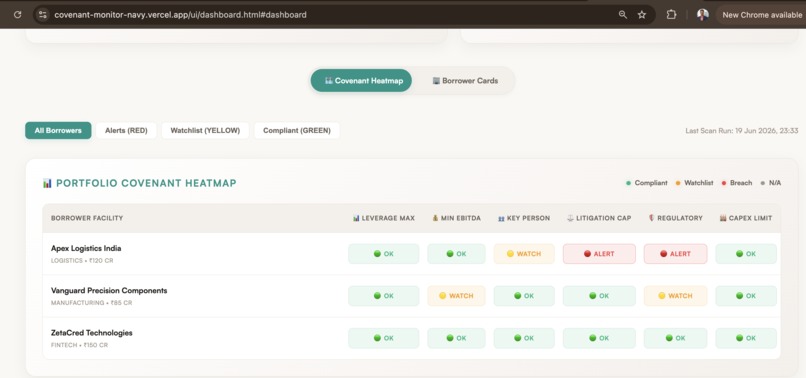Click Vanguard Leverage Max OK cell
The width and height of the screenshot is (806, 378).
pyautogui.click(x=383, y=296)
